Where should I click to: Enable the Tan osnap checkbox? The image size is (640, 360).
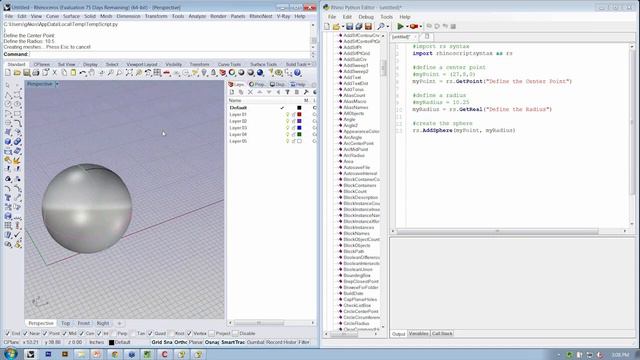[x=133, y=333]
